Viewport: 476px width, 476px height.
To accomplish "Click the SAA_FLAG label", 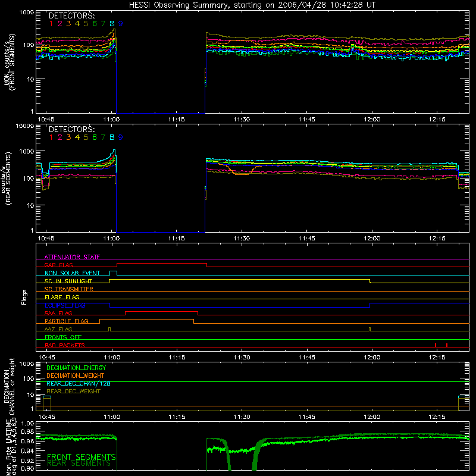I will 58,313.
